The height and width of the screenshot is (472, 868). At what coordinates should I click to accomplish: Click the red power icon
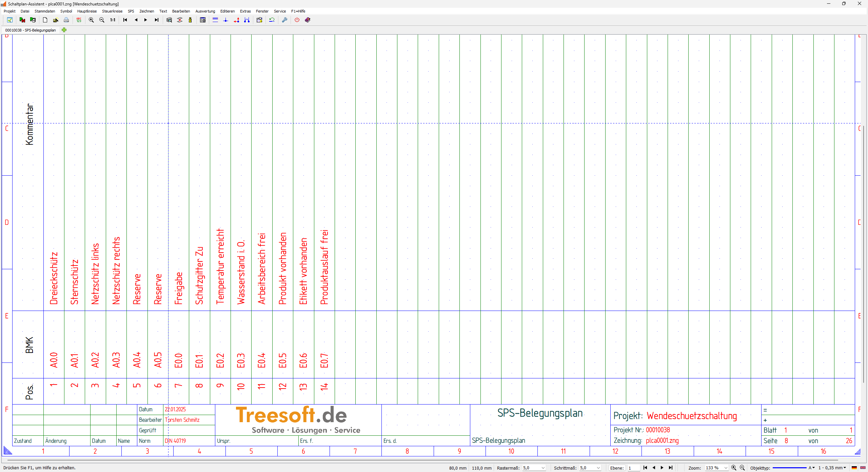click(297, 20)
